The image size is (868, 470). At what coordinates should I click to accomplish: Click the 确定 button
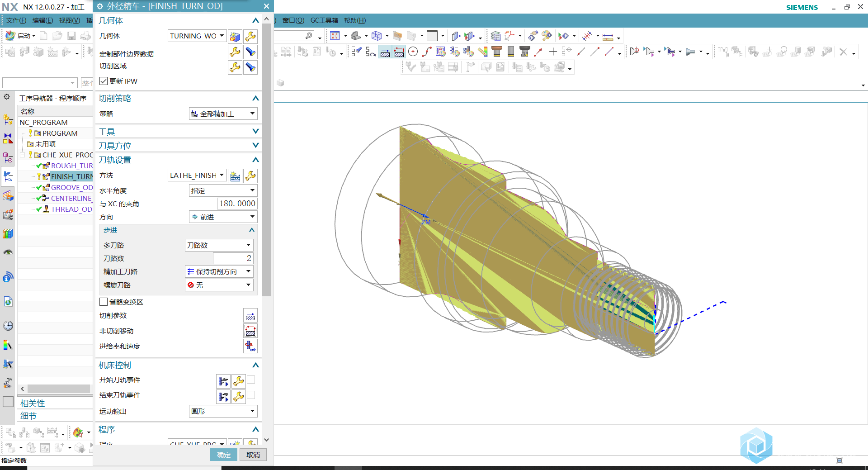tap(224, 455)
